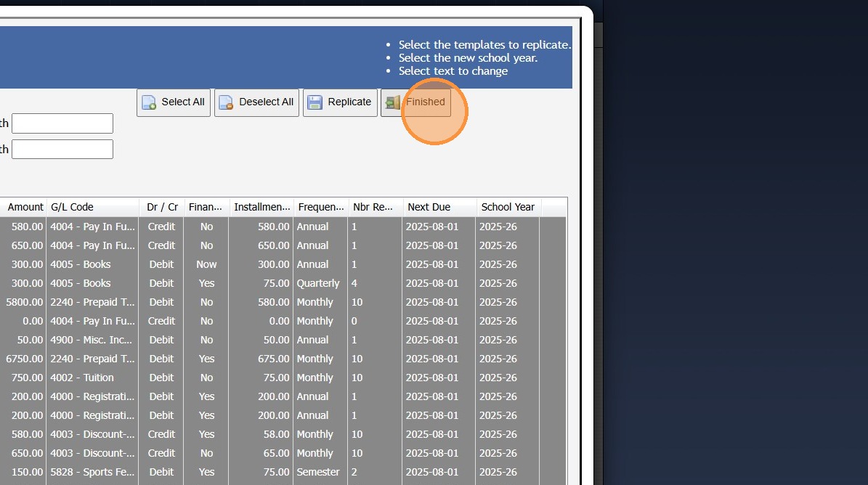Focus the upper text input field
Screen dimensions: 868x485
[62, 123]
